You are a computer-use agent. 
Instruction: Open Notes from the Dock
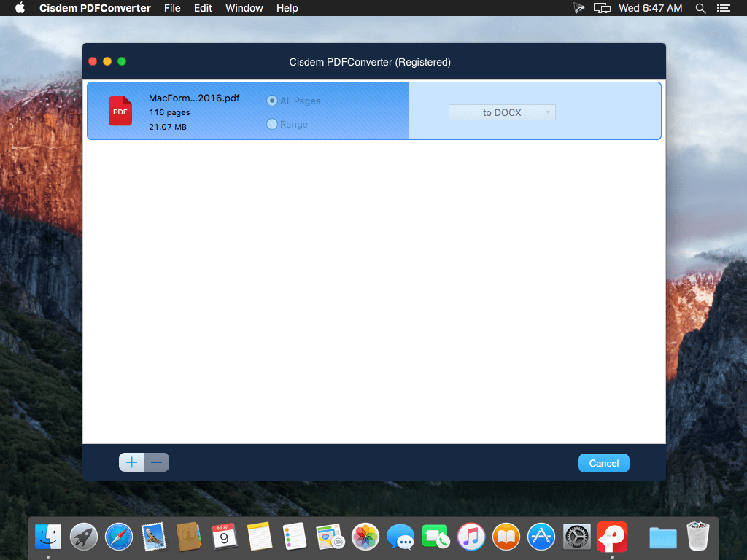click(x=259, y=537)
